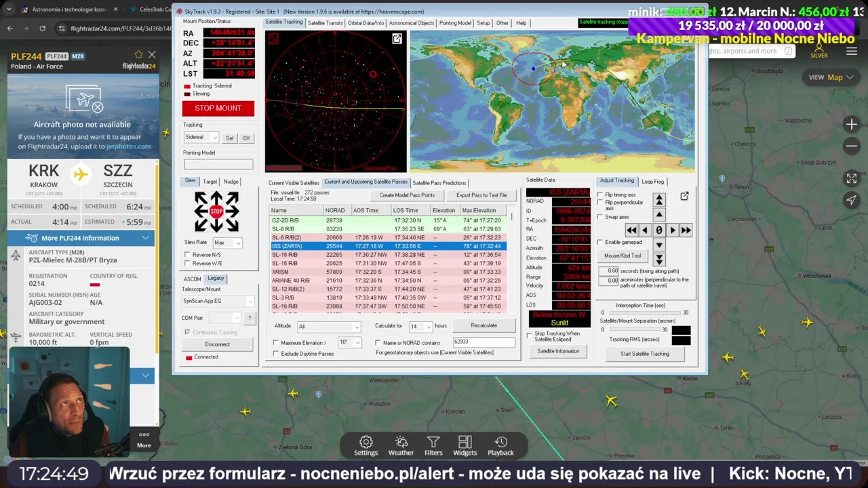Click the STOP MOUNT button
The width and height of the screenshot is (868, 488).
(x=218, y=108)
